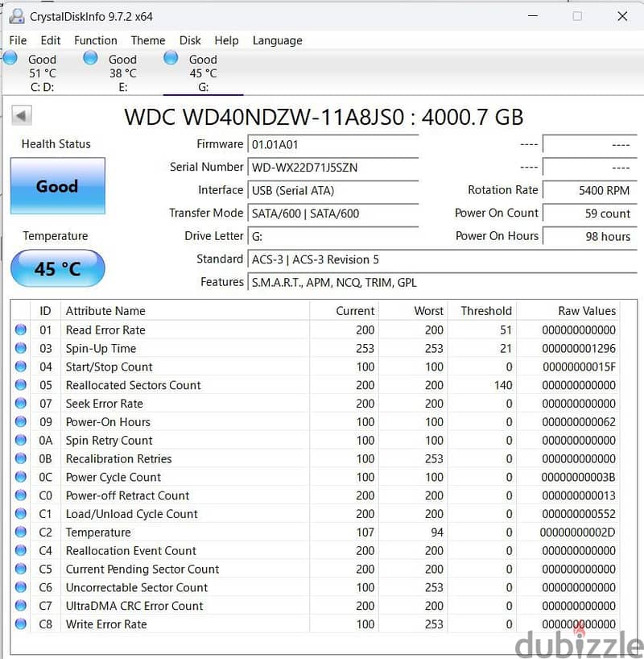This screenshot has width=644, height=659.
Task: Click status orb for Recalibration Retries
Action: click(x=21, y=458)
